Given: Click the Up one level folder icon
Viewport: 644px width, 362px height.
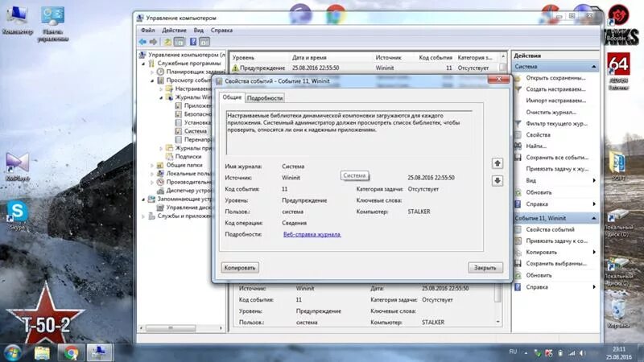Looking at the screenshot, I should [x=167, y=42].
